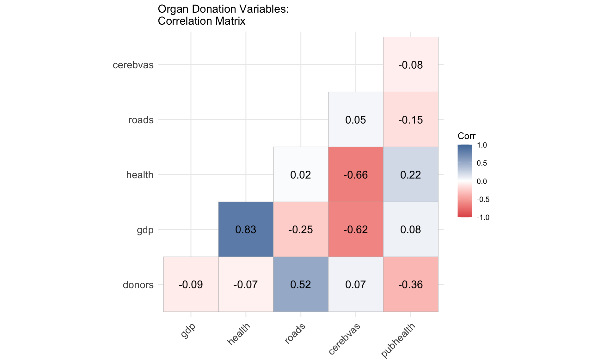Click the "donors" y-axis label
The image size is (607, 364).
pyautogui.click(x=138, y=285)
